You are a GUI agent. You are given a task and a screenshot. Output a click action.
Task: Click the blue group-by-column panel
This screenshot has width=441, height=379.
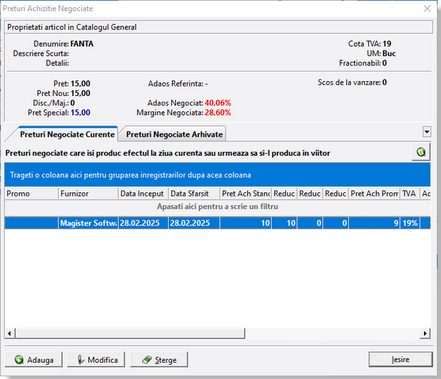pos(217,175)
